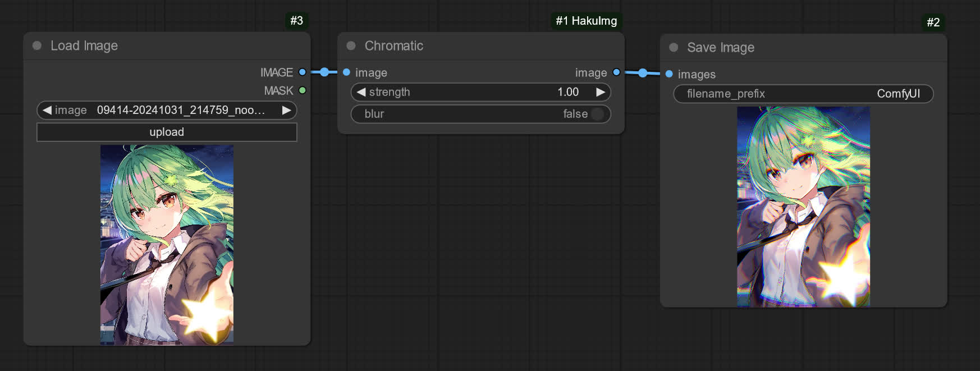Click the images input socket on Save Image

pyautogui.click(x=669, y=74)
